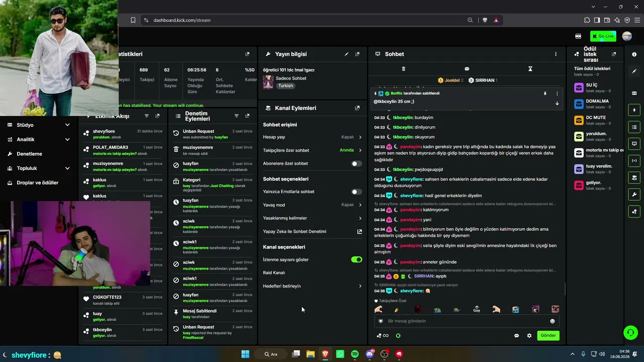Image resolution: width=644 pixels, height=362 pixels.
Task: Open File Explorer from taskbar
Action: click(310, 354)
